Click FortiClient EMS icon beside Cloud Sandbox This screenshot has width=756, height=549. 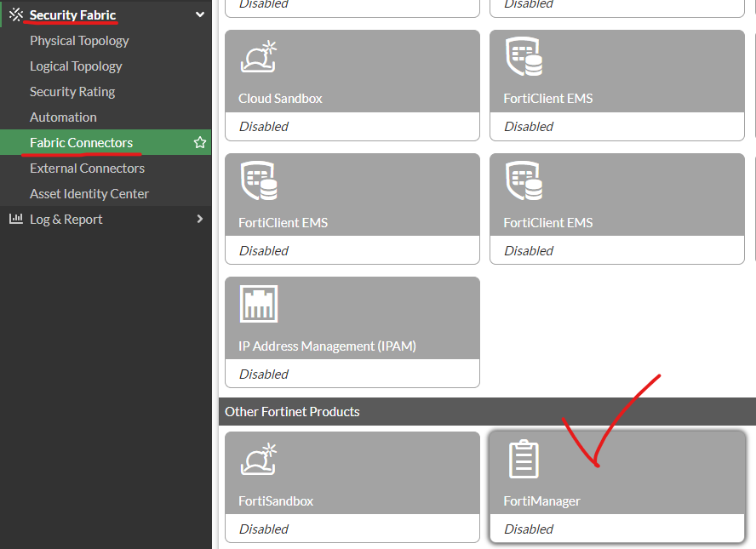pyautogui.click(x=524, y=56)
